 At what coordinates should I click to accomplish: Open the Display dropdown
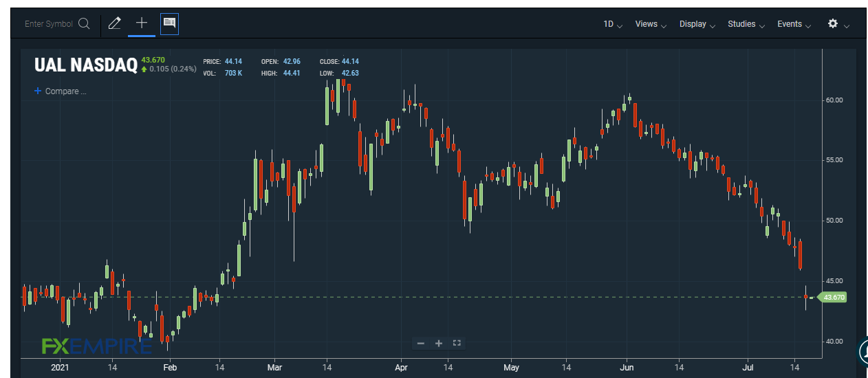[697, 24]
